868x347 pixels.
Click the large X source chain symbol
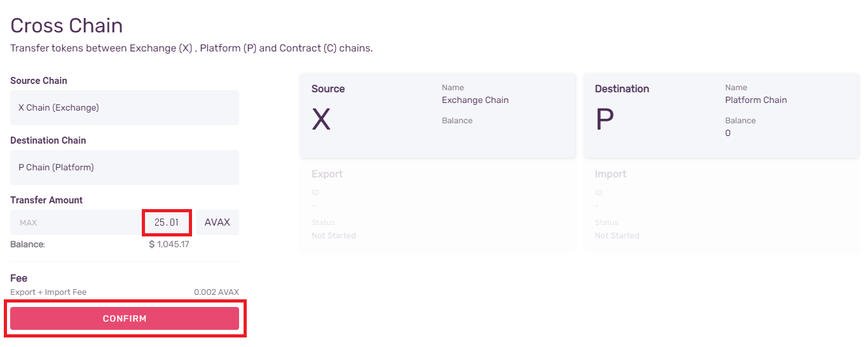point(321,119)
